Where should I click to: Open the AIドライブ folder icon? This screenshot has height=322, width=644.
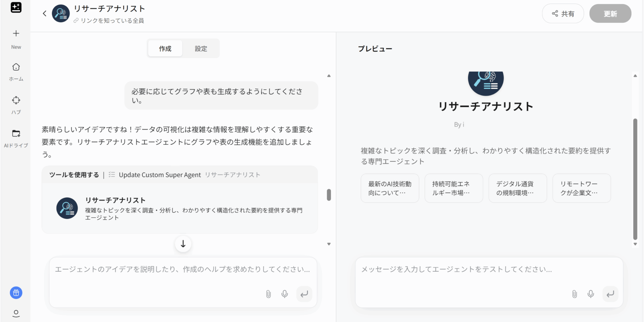tap(16, 133)
